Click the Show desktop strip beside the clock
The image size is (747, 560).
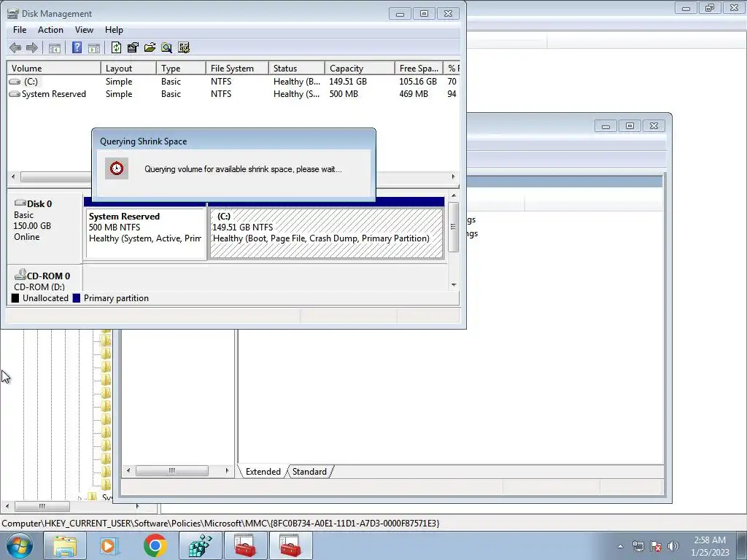[741, 546]
